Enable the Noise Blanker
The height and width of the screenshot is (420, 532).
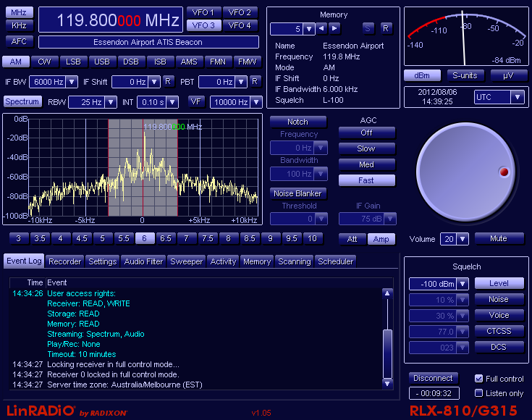[298, 193]
